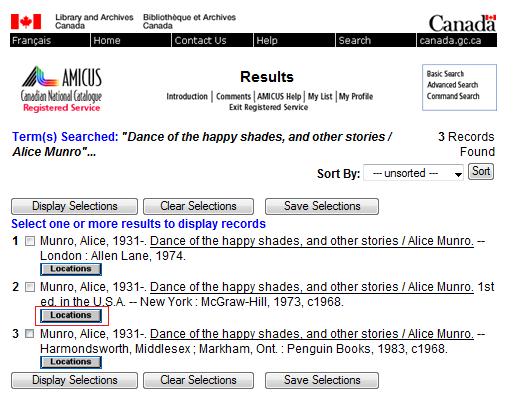This screenshot has width=517, height=408.
Task: Click top Save Selections button
Action: pyautogui.click(x=322, y=206)
